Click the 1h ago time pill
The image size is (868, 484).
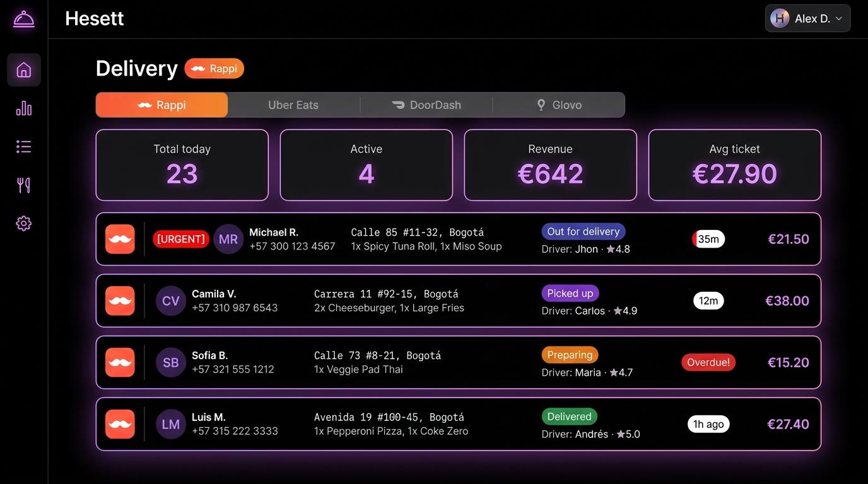[708, 424]
